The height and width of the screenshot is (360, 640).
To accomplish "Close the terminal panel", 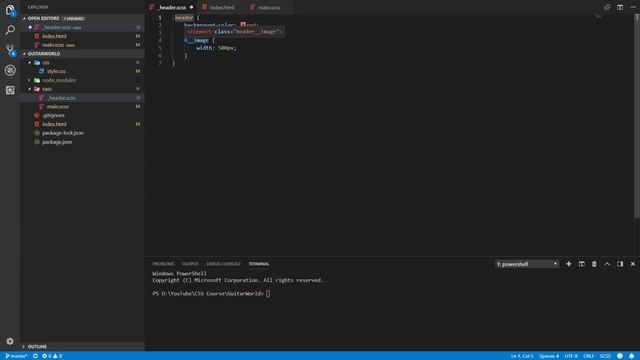I will point(633,264).
